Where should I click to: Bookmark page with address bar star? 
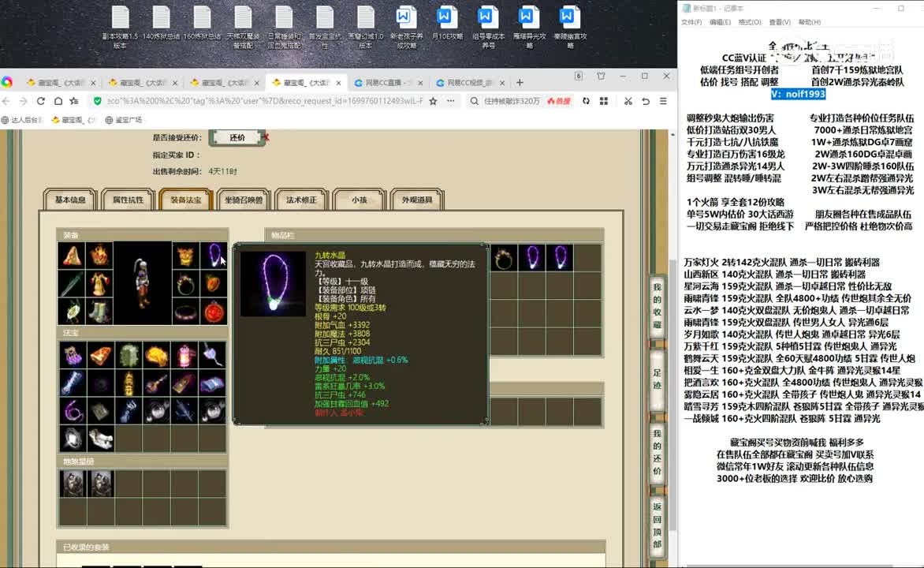tap(433, 101)
